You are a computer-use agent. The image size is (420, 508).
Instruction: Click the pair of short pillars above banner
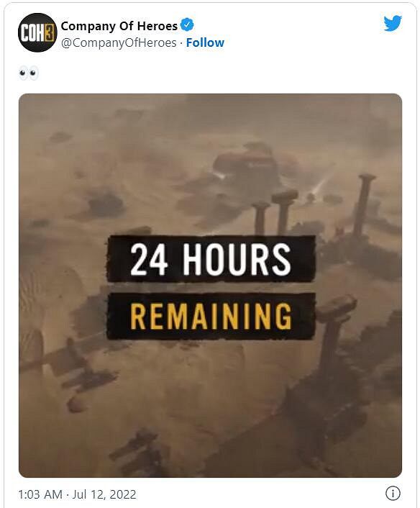coord(275,212)
